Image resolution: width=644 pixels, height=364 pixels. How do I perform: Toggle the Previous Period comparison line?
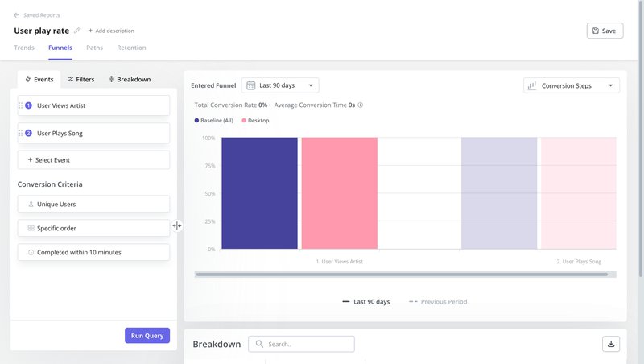point(438,301)
